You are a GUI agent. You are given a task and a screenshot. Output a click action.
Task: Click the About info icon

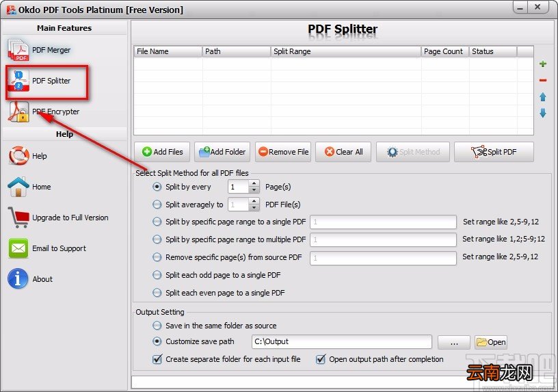click(18, 279)
